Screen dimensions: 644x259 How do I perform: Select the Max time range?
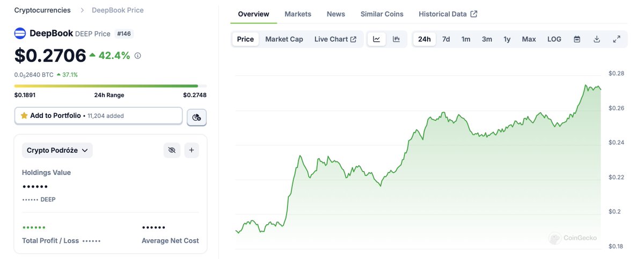coord(529,39)
